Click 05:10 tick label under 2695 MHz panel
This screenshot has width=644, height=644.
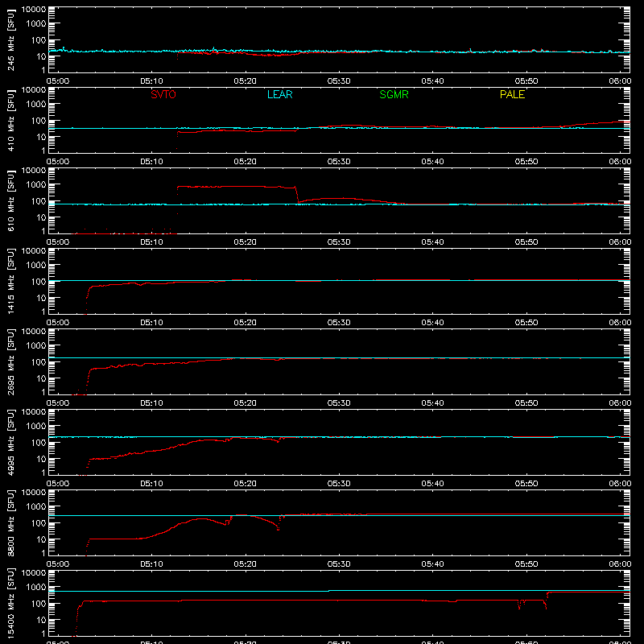point(151,403)
